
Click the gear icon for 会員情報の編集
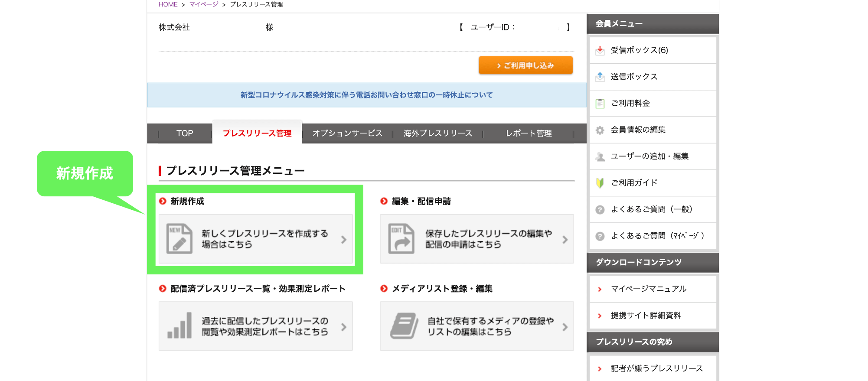tap(600, 130)
